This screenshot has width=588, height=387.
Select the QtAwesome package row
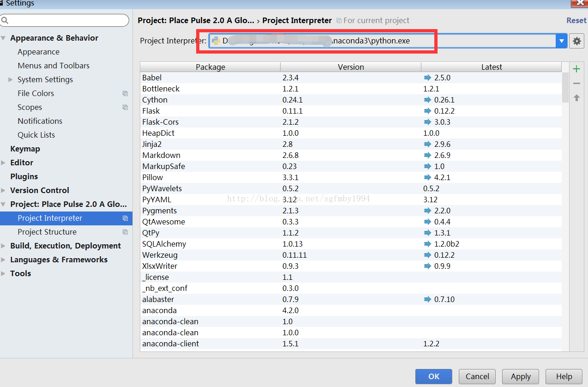pyautogui.click(x=351, y=222)
